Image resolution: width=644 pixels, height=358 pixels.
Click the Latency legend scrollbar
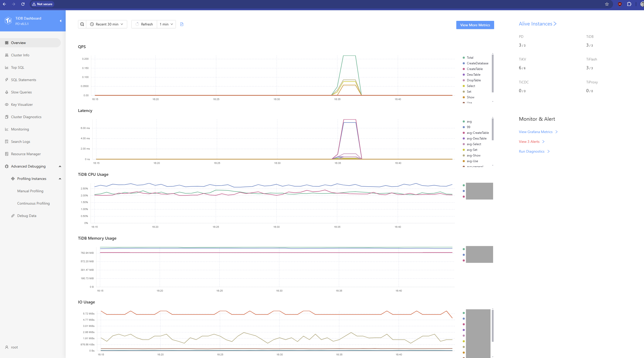[493, 129]
